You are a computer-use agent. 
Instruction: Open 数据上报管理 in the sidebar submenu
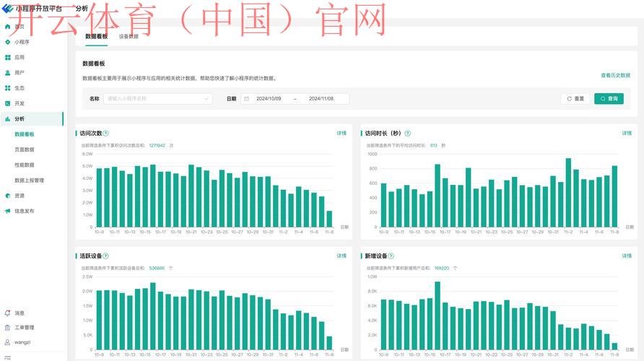29,180
